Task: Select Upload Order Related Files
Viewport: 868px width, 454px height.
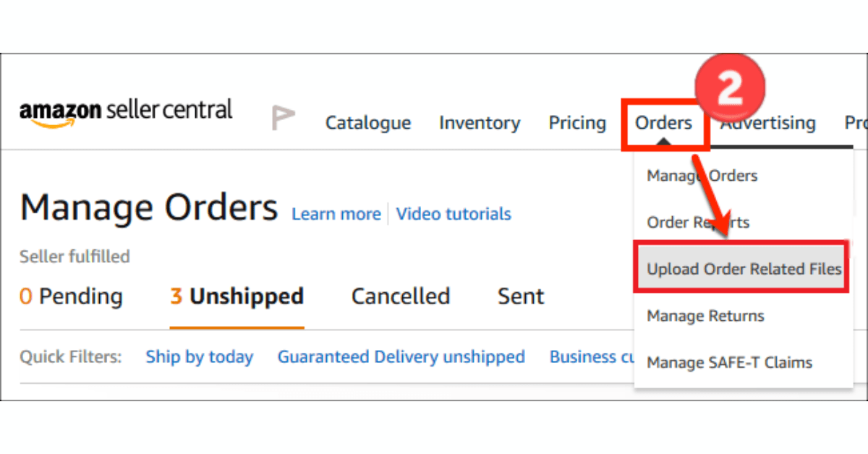Action: [x=744, y=269]
